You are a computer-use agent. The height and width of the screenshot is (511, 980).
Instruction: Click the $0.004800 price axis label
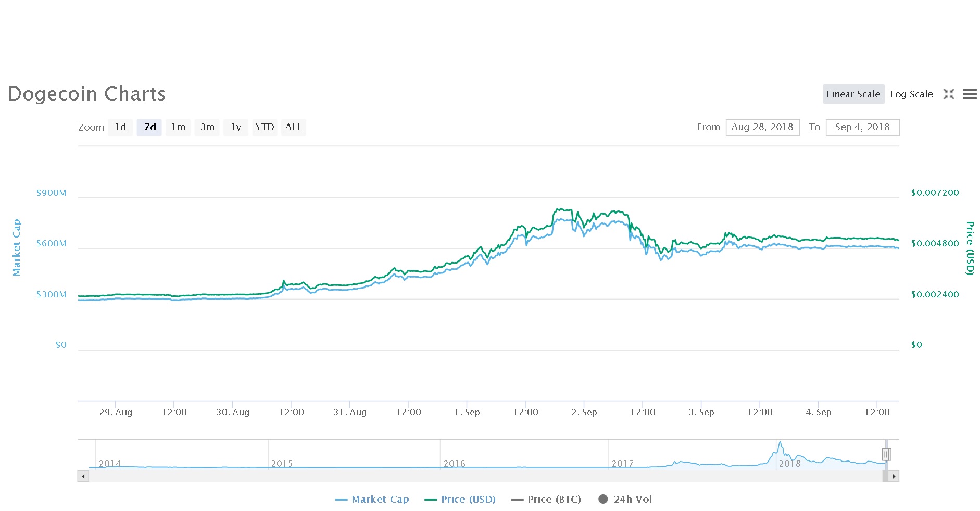click(935, 243)
